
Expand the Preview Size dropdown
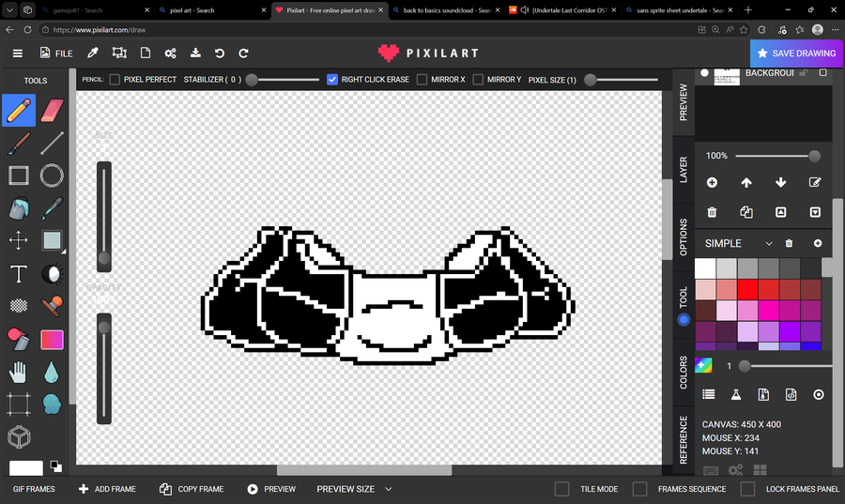click(x=354, y=489)
